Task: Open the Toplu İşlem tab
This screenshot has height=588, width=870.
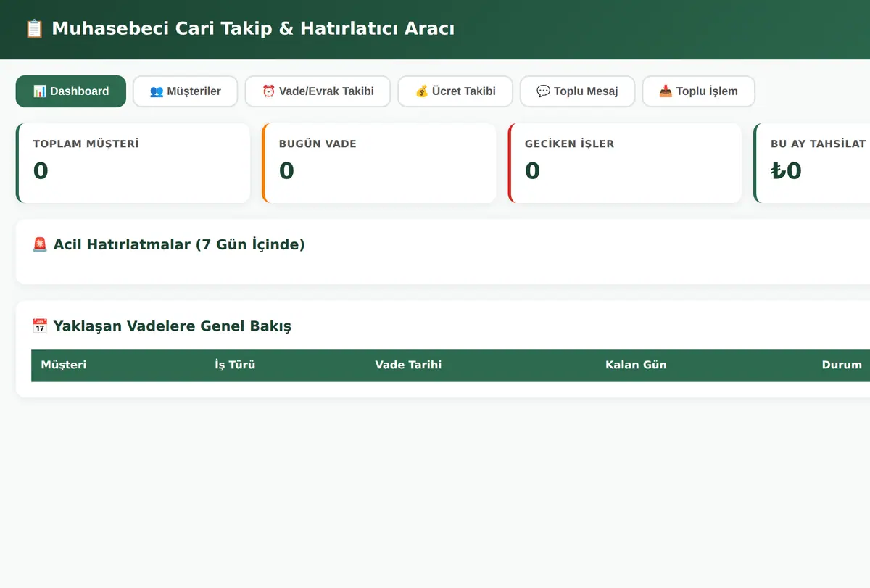Action: [x=698, y=91]
